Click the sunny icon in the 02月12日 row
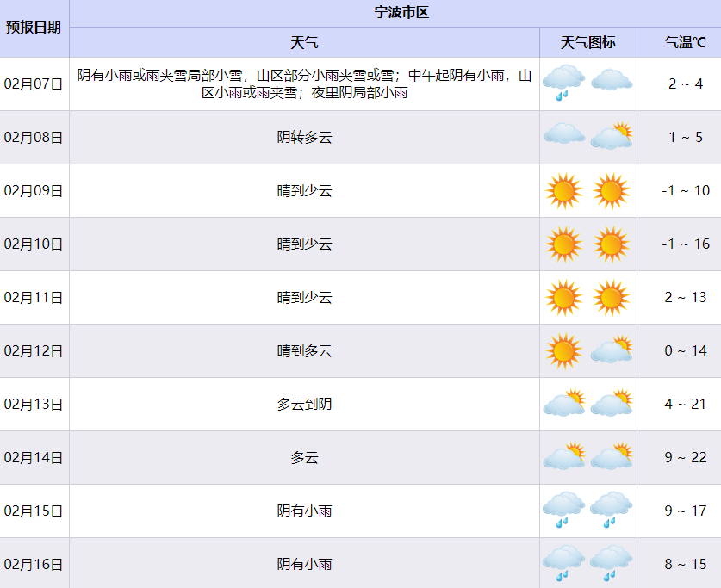Viewport: 721px width, 588px height. pos(564,351)
